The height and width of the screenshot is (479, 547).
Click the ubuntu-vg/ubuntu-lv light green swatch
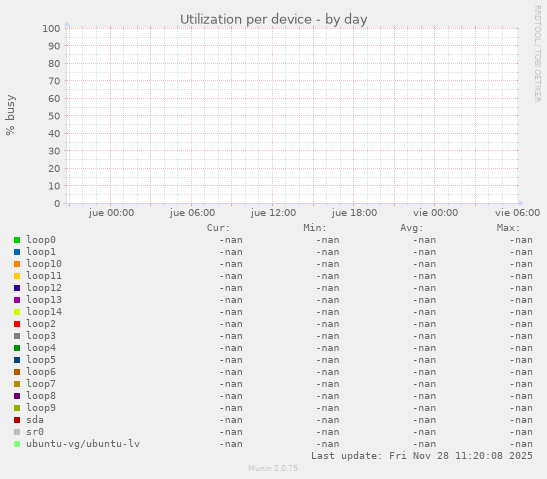coord(17,444)
